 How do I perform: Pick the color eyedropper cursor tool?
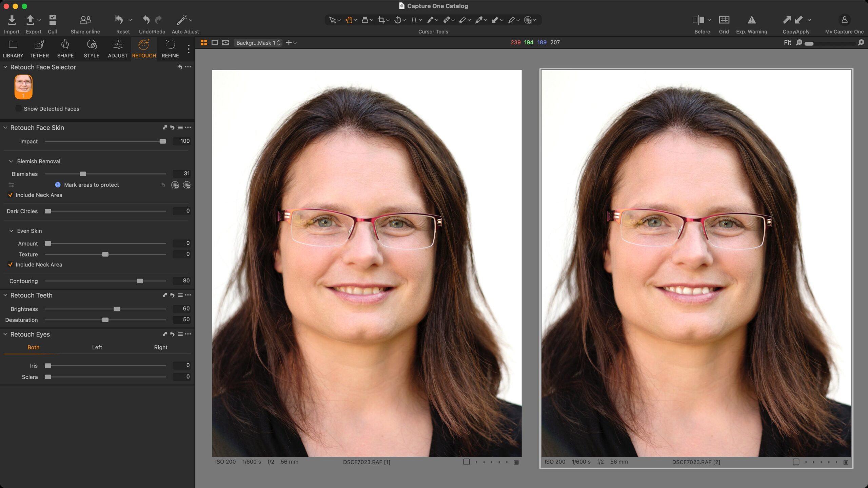pyautogui.click(x=479, y=20)
